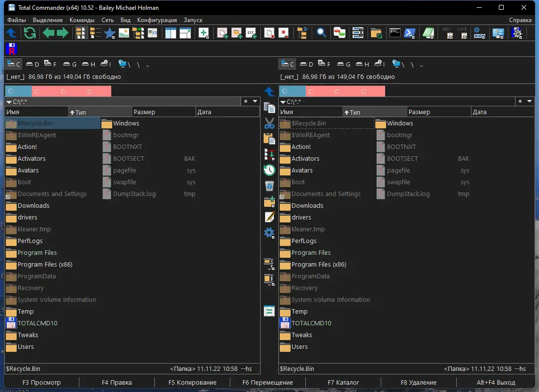The image size is (539, 392).
Task: Click the edit pencil icon in center toolbar
Action: (x=269, y=217)
